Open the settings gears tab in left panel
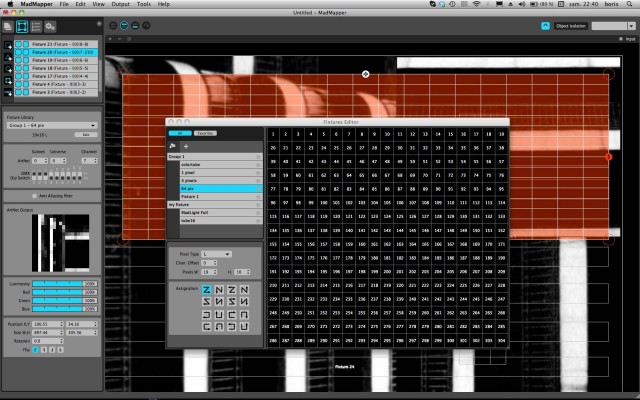This screenshot has height=400, width=640. 49,25
